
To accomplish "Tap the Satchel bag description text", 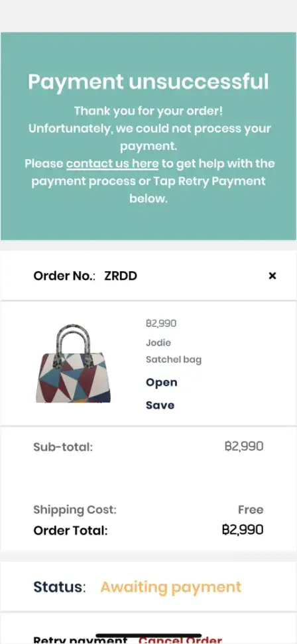I will (173, 360).
